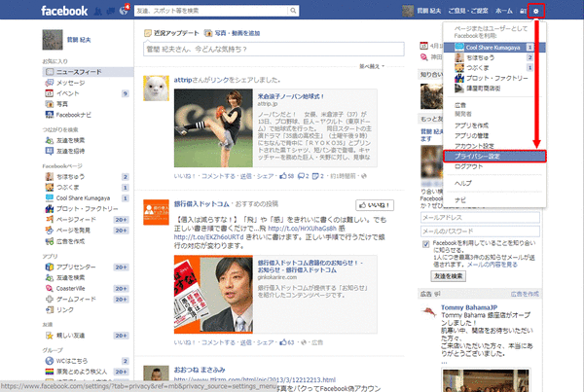The image size is (584, 392).
Task: Open the gear settings menu icon
Action: (x=536, y=11)
